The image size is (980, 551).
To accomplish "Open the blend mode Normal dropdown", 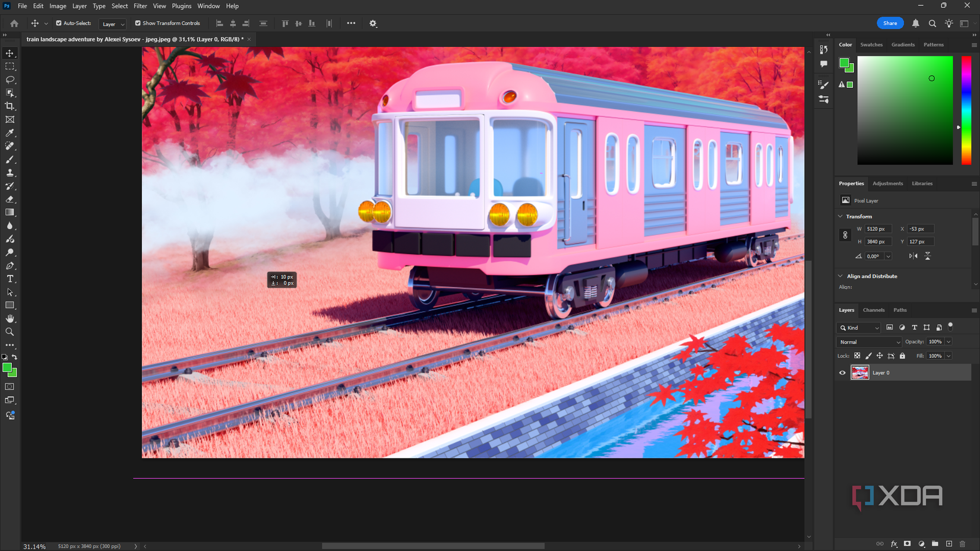I will click(x=869, y=342).
